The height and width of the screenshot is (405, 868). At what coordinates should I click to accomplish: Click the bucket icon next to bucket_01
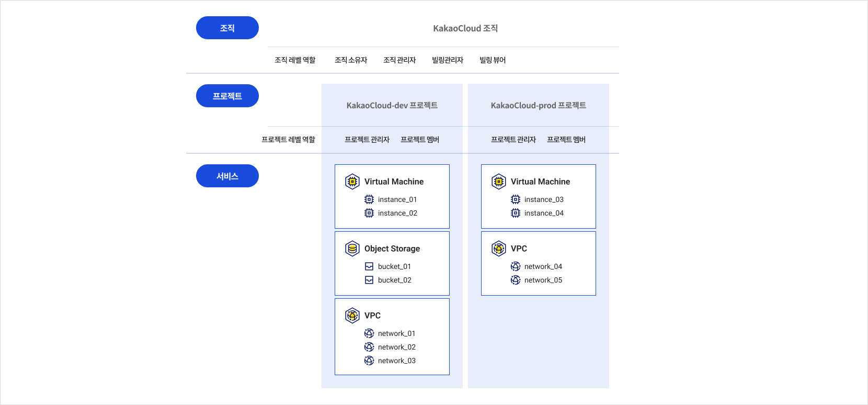(369, 266)
